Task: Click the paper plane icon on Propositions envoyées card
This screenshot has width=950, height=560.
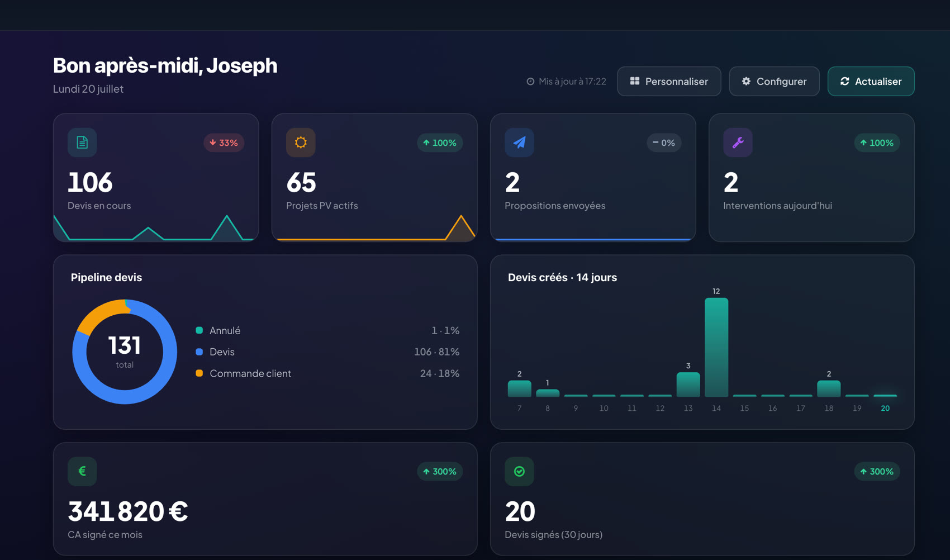Action: click(x=519, y=143)
